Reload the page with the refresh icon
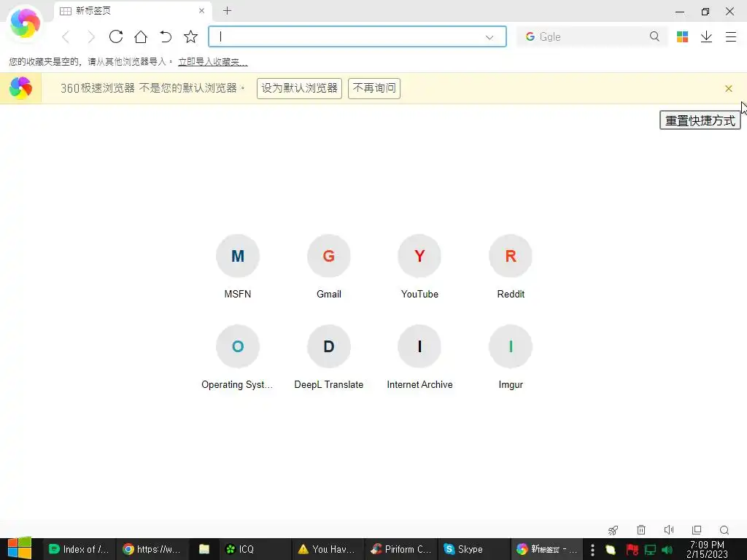 116,36
